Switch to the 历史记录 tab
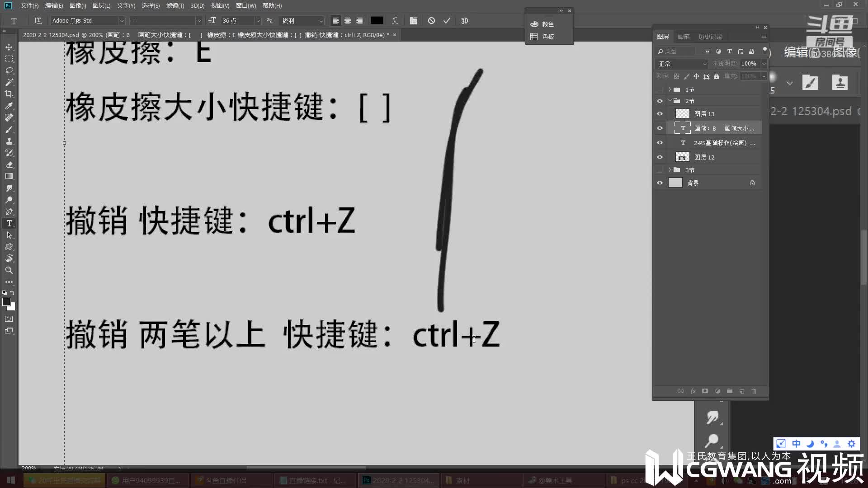 [710, 36]
